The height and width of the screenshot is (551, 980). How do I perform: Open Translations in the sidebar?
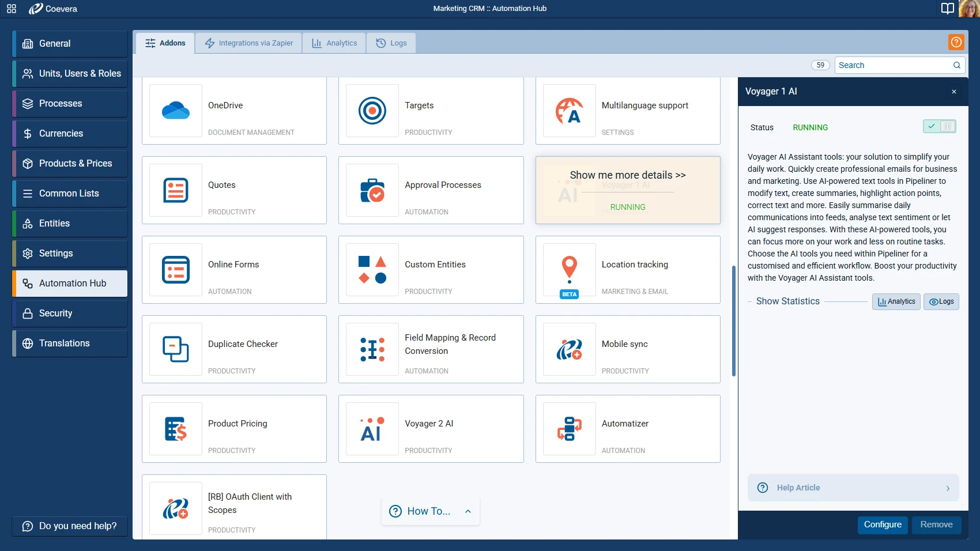tap(70, 344)
